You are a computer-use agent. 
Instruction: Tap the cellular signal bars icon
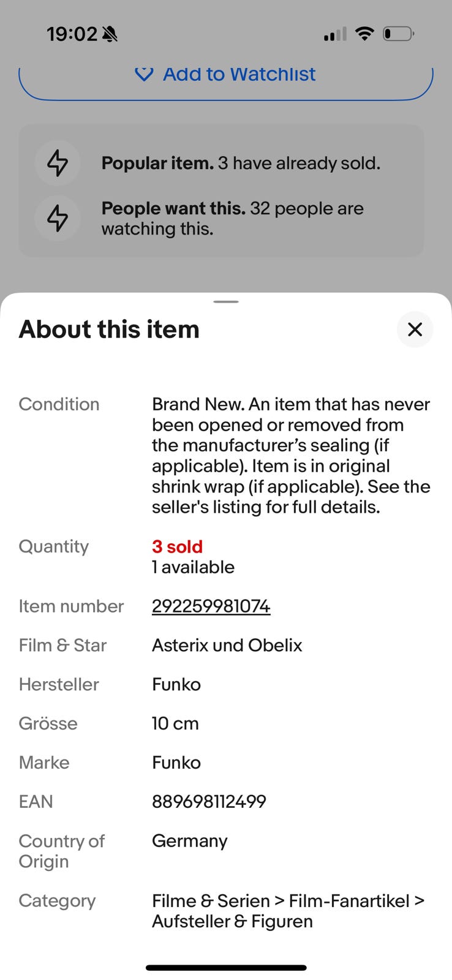click(335, 34)
